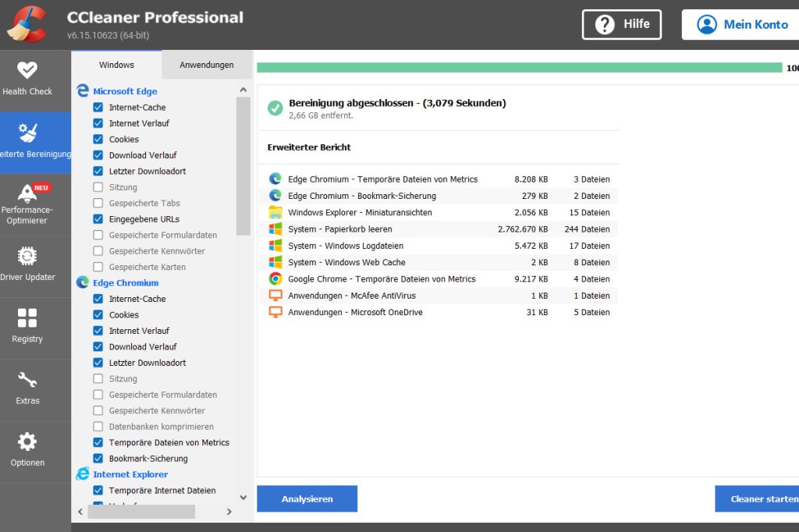799x532 pixels.
Task: Click the scroll down arrow of list
Action: pyautogui.click(x=243, y=498)
